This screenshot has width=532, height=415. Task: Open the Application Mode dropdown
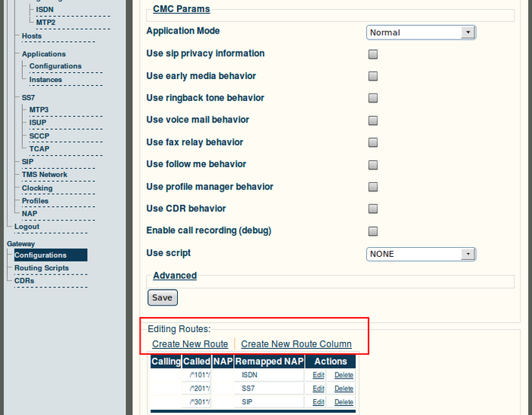pyautogui.click(x=421, y=33)
